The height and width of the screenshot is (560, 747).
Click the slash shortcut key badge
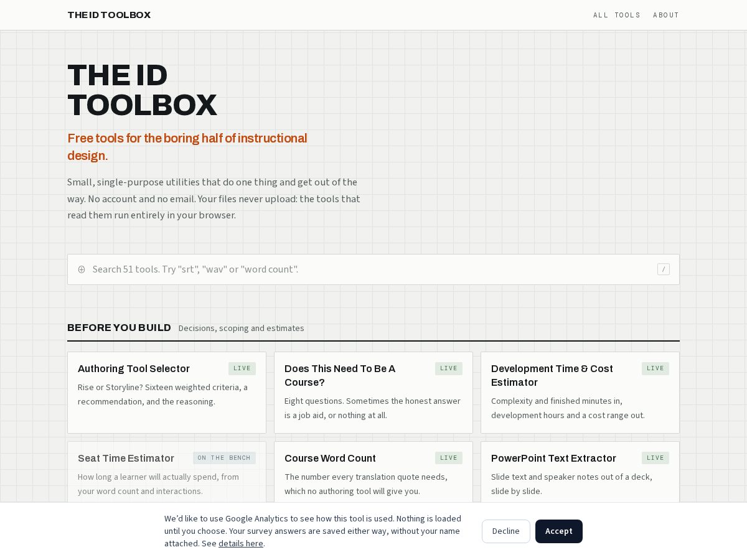point(664,269)
